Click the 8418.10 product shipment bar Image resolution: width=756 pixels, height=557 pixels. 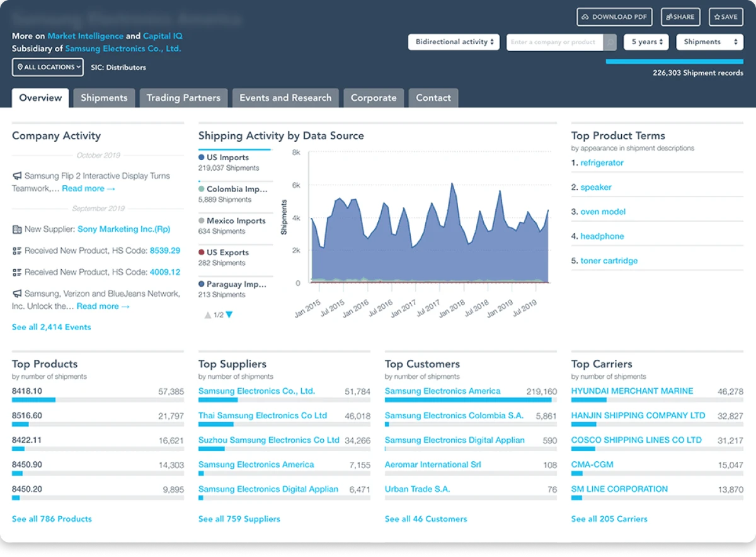click(x=98, y=400)
